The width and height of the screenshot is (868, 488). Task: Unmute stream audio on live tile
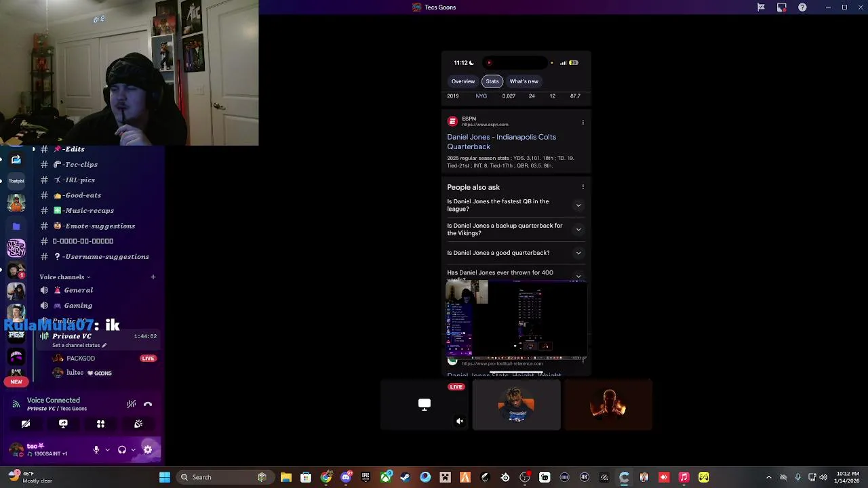460,422
